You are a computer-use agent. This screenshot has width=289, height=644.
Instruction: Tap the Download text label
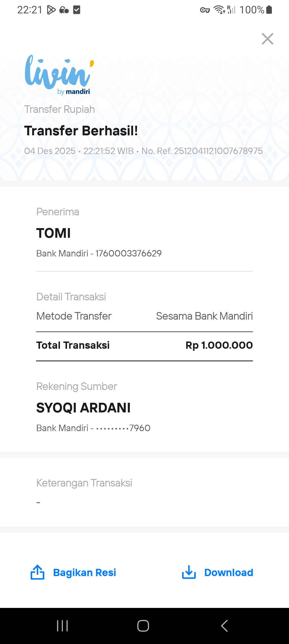tap(229, 573)
